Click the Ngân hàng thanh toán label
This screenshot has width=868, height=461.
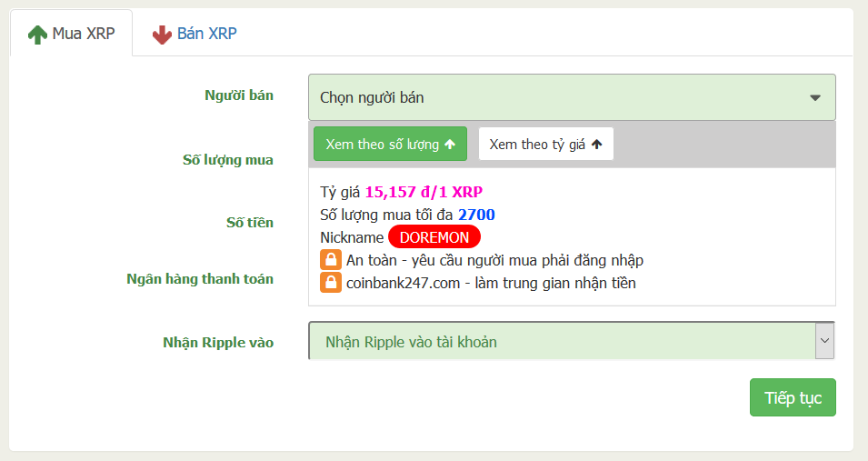coord(200,279)
